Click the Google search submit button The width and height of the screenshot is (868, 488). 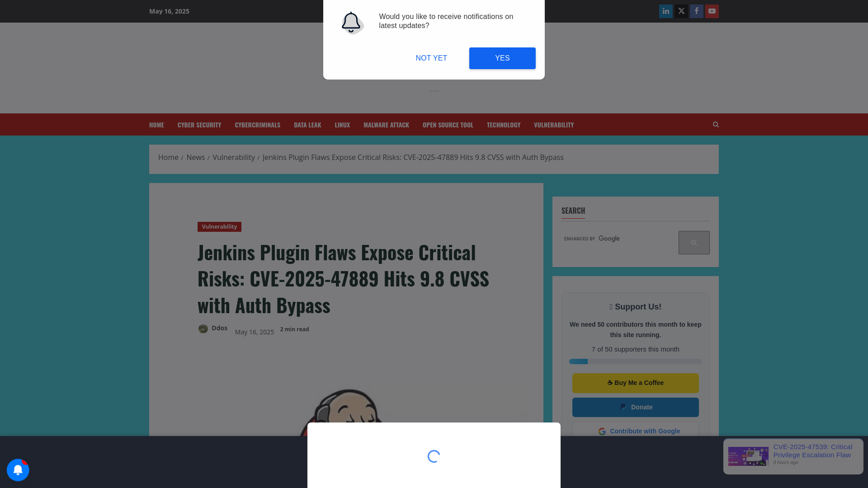click(x=694, y=243)
